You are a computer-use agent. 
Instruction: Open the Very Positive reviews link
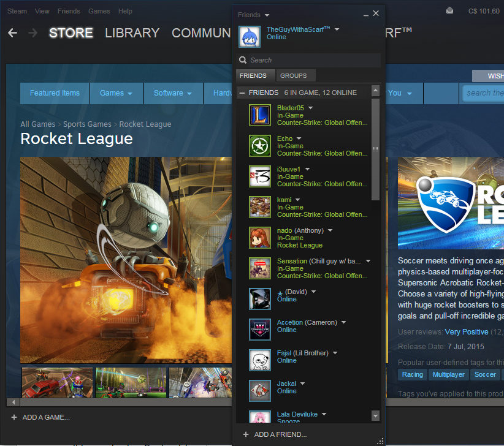pos(467,331)
